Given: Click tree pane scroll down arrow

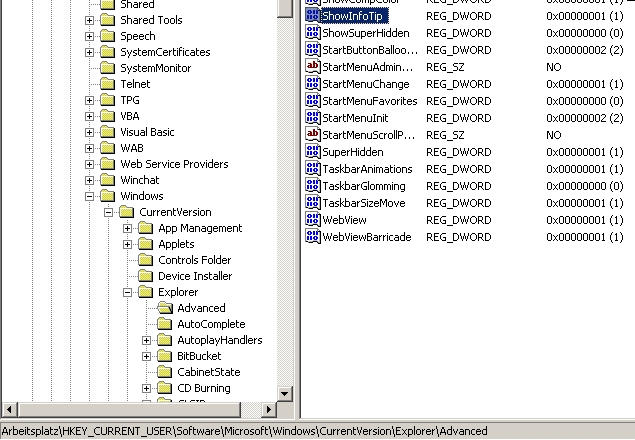Looking at the screenshot, I should [284, 393].
